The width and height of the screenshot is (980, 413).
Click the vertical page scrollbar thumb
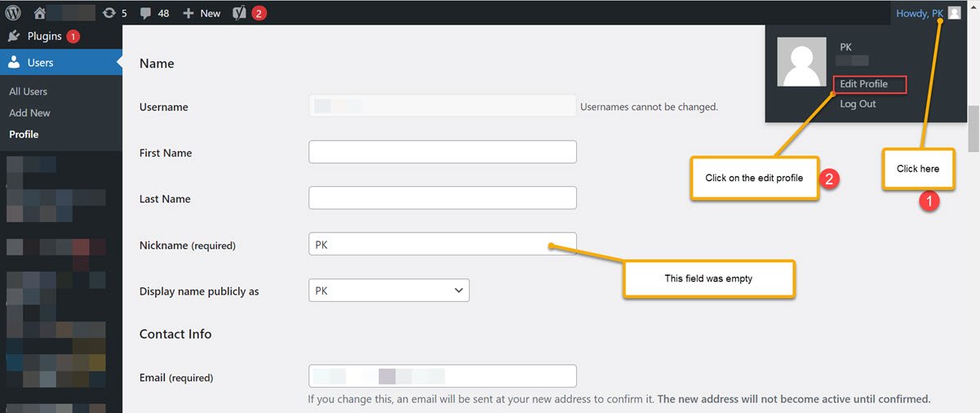[x=973, y=128]
